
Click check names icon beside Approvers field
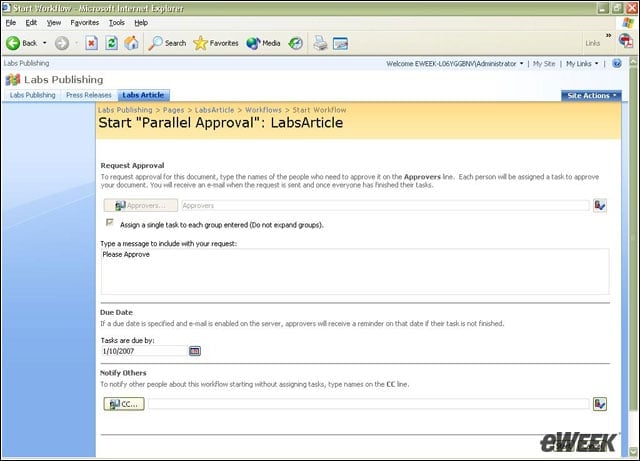[600, 205]
